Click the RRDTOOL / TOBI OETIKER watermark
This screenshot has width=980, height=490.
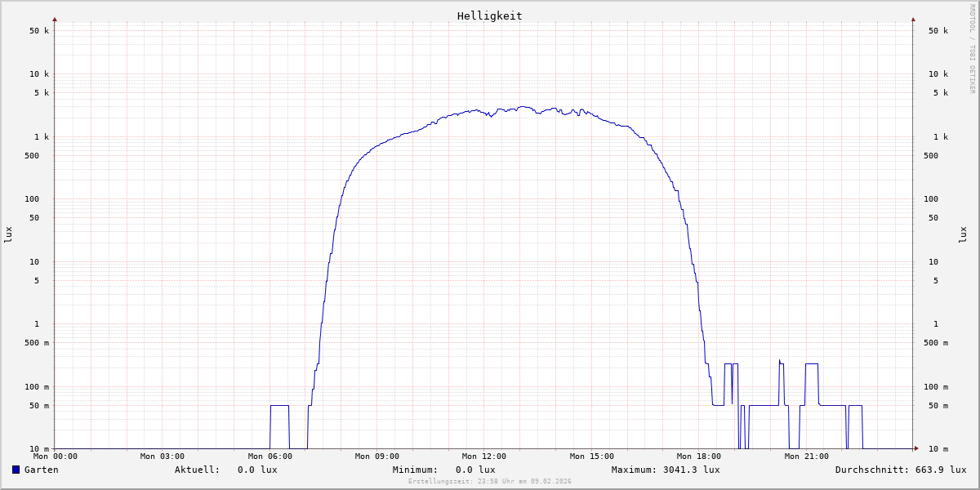[972, 49]
